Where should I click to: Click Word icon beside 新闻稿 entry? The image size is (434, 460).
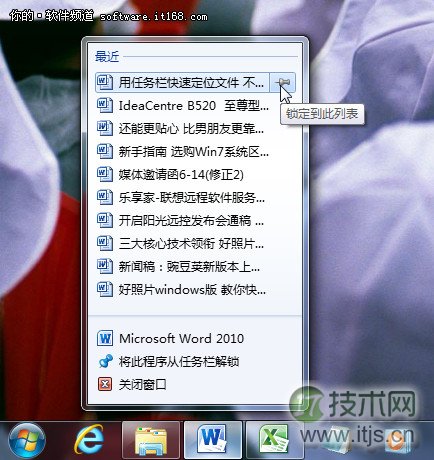tap(105, 267)
